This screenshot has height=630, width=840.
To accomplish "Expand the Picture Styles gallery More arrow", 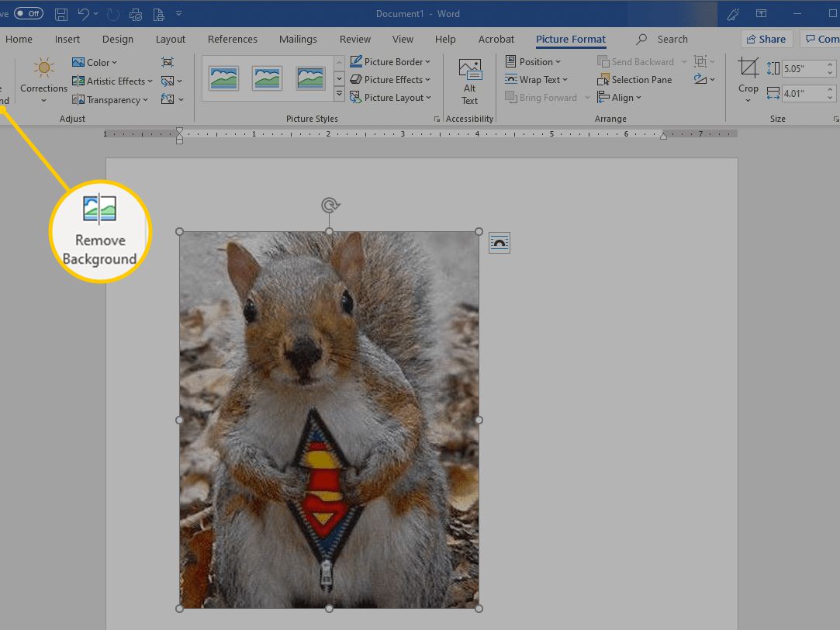I will (339, 95).
